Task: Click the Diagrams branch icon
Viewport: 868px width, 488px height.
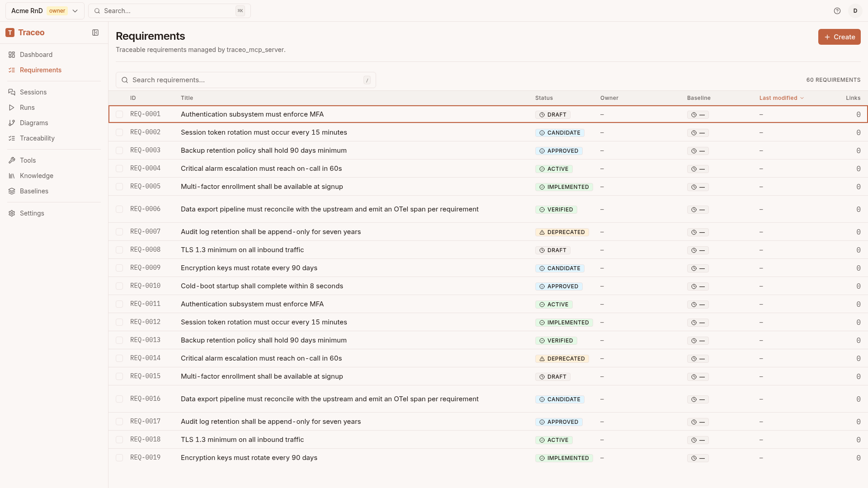Action: [12, 123]
